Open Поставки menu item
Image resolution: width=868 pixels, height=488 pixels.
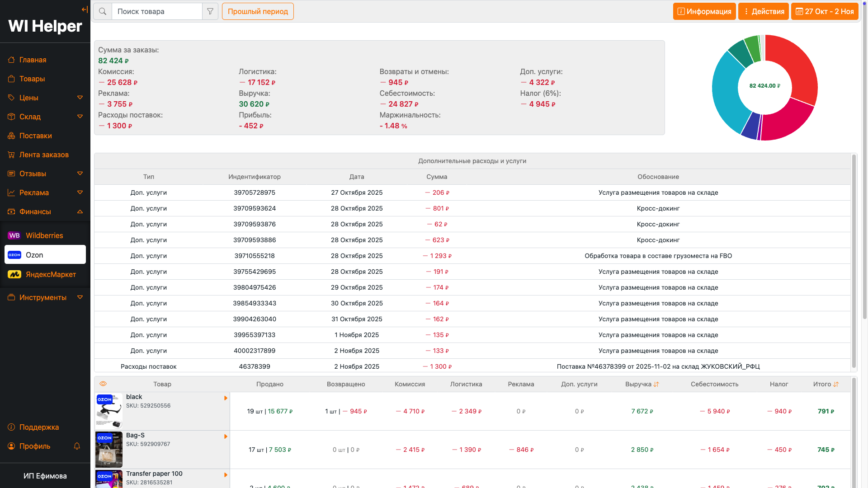tap(35, 136)
